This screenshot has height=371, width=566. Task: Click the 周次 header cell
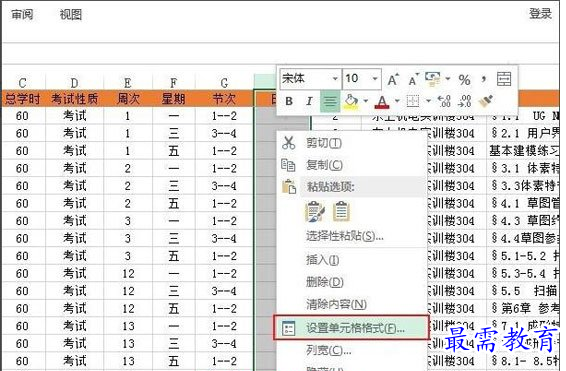point(128,99)
